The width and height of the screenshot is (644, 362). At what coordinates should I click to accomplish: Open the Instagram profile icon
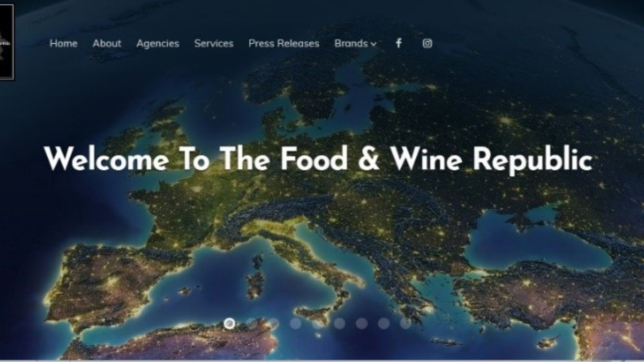pos(427,43)
